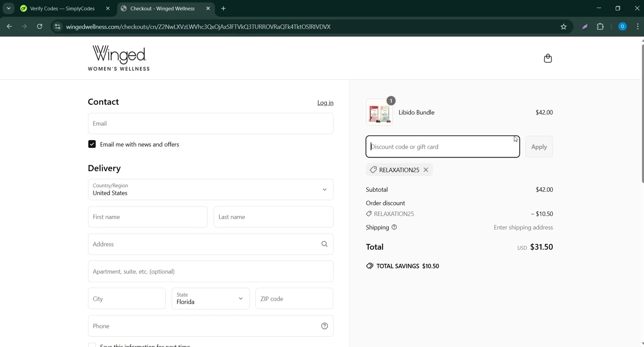The width and height of the screenshot is (644, 347).
Task: Minimize the browser window
Action: (x=599, y=8)
